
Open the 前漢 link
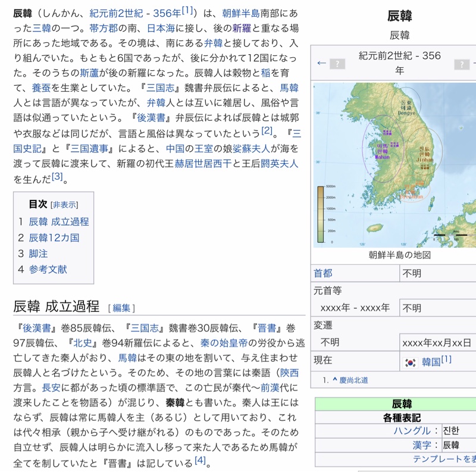point(270,387)
